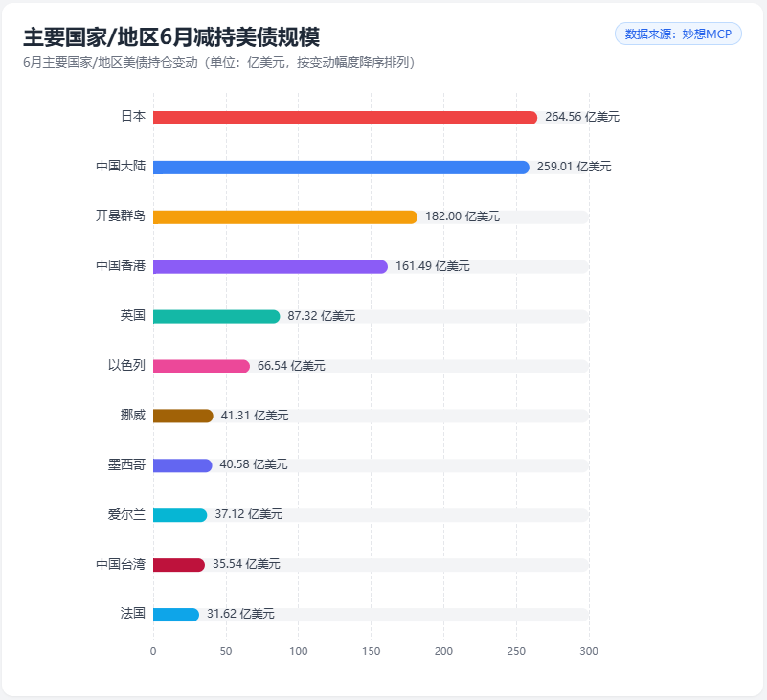Select the red 日本 bar
Screen dimensions: 767x700
[x=345, y=118]
